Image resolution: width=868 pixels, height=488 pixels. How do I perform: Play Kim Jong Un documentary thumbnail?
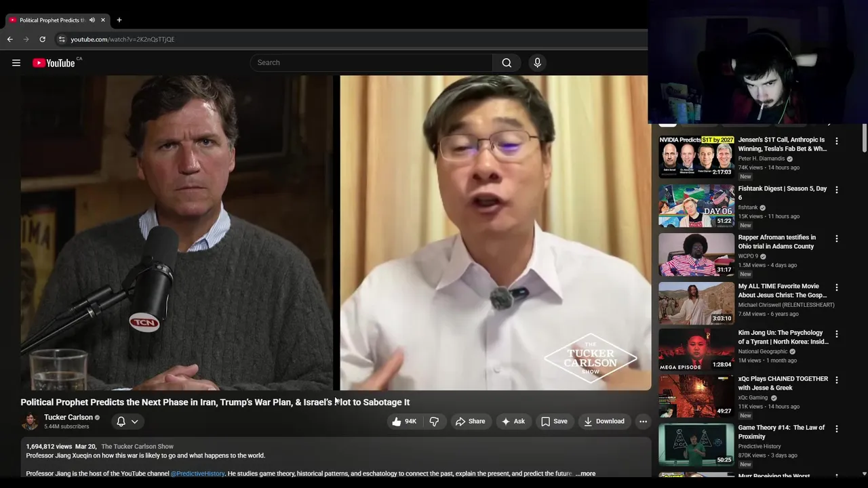696,350
